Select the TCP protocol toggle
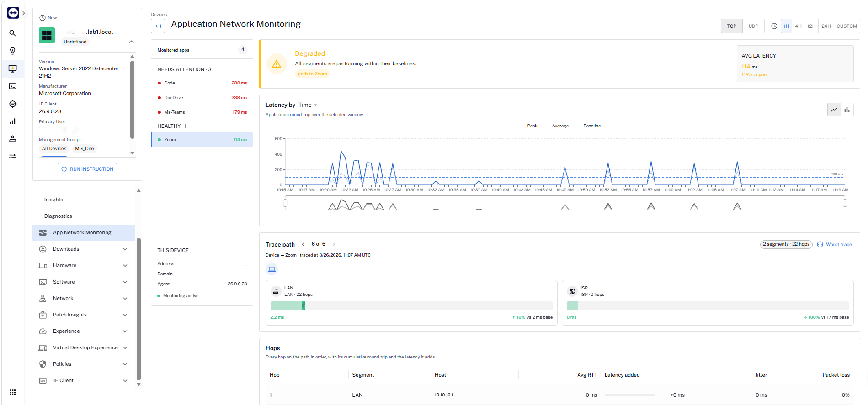This screenshot has height=405, width=868. coord(732,26)
